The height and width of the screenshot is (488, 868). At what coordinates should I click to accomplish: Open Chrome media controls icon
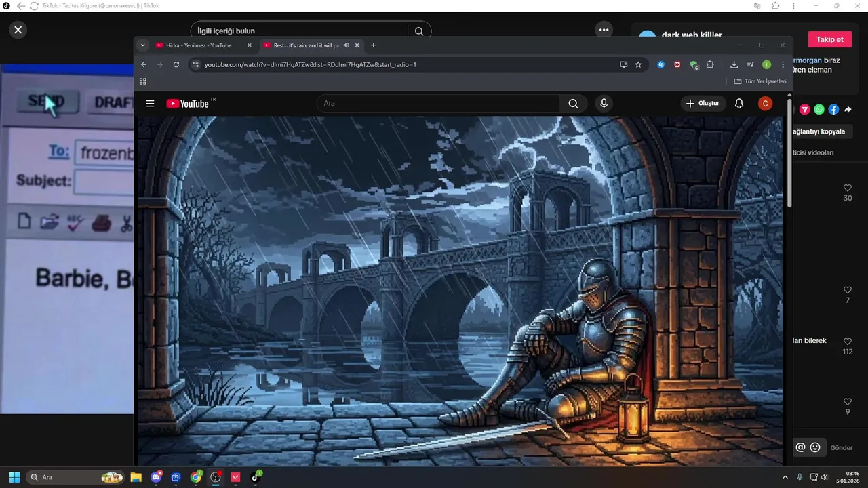[x=750, y=64]
